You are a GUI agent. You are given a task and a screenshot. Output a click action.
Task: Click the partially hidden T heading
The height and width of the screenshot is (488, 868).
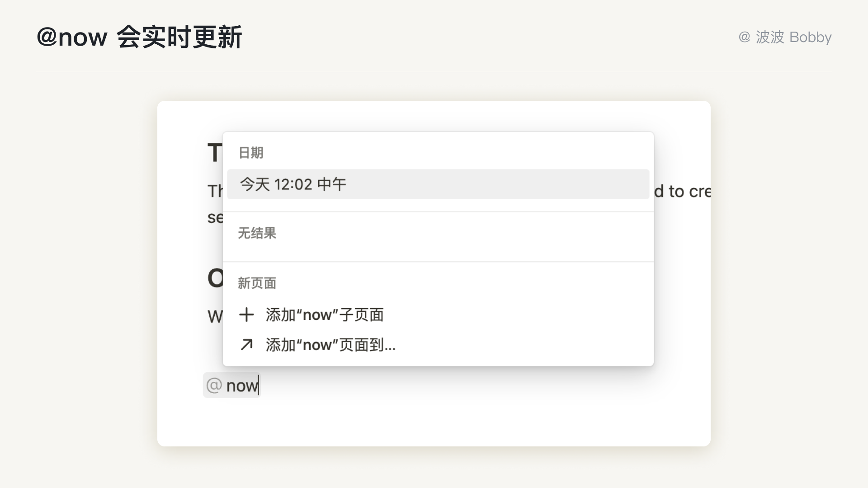click(214, 153)
